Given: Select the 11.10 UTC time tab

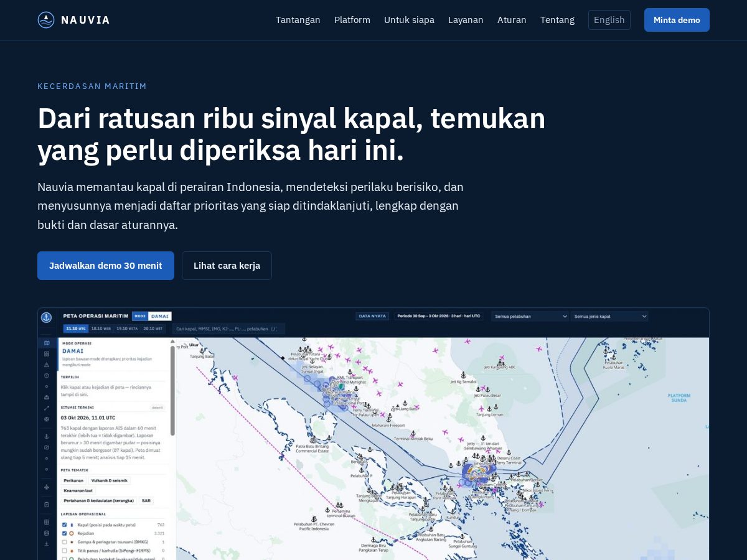Looking at the screenshot, I should pos(76,329).
